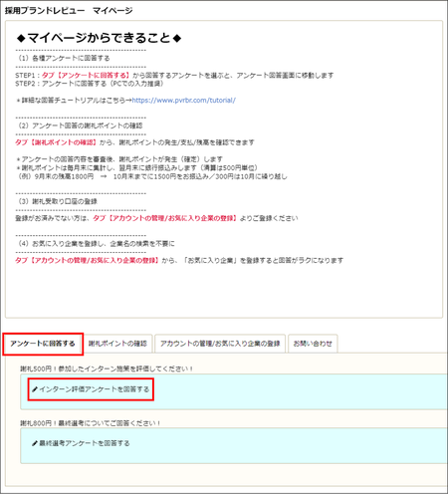The image size is (448, 494).
Task: Click pencil icon beside 最終選考アンケート
Action: [x=35, y=443]
